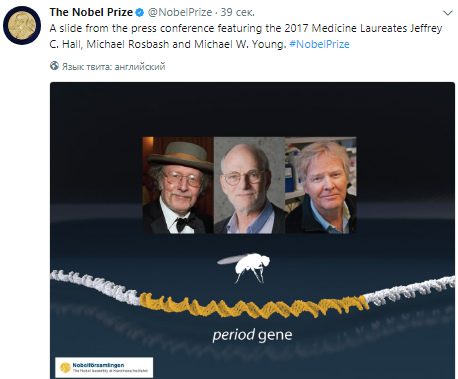458x379 pixels.
Task: Select photo of man in hat and bow tie
Action: point(178,185)
